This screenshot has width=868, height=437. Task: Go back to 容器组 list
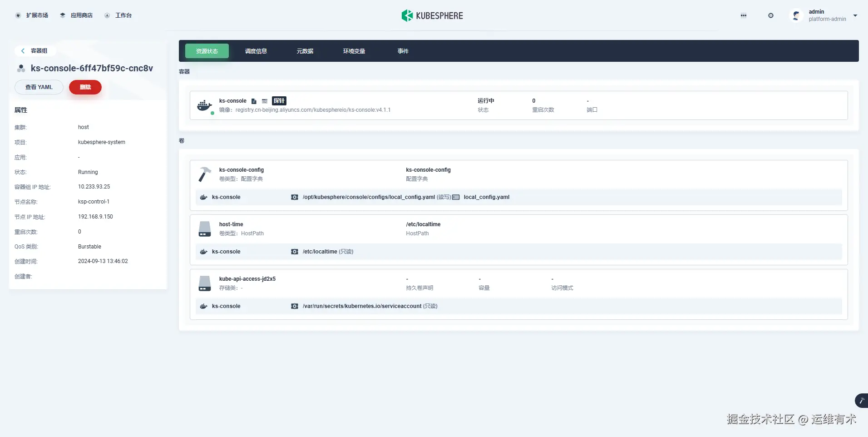point(35,51)
